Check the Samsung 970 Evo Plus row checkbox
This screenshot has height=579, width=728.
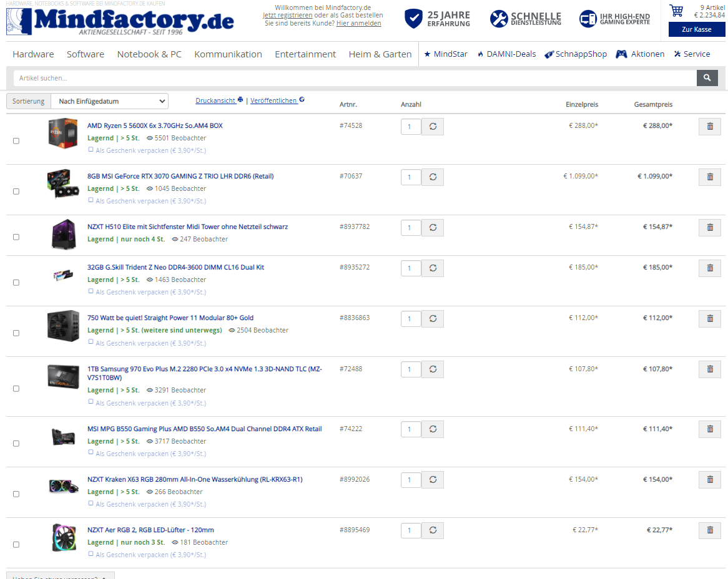tap(16, 389)
